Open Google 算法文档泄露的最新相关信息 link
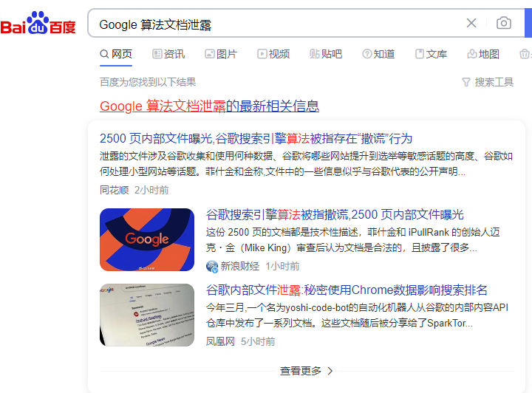The height and width of the screenshot is (393, 532). (x=209, y=106)
